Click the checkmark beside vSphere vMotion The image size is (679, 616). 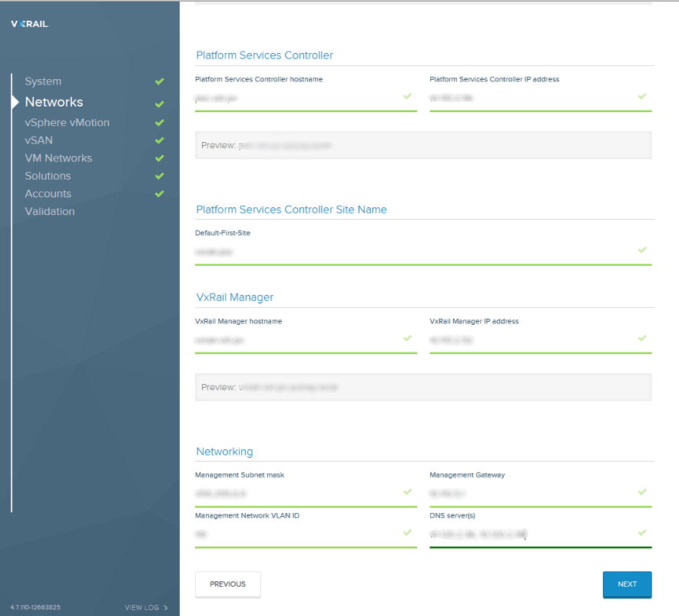[x=159, y=123]
